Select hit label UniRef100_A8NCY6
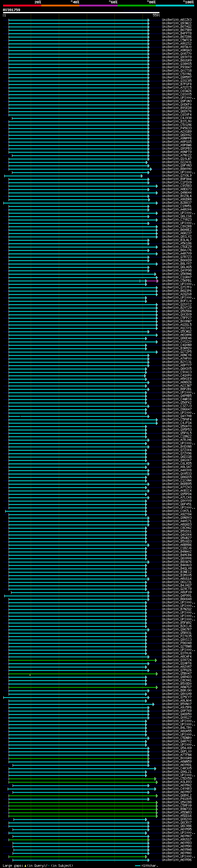197x868 pixels. (176, 355)
